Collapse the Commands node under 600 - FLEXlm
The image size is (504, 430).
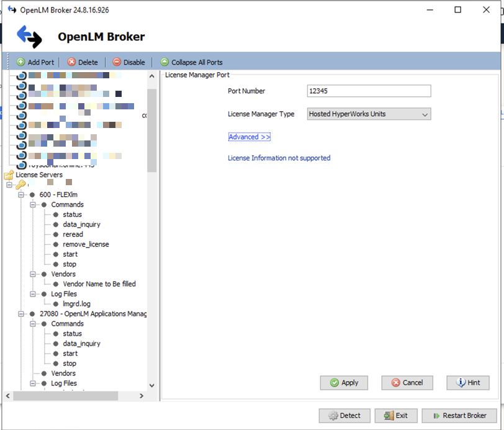34,204
